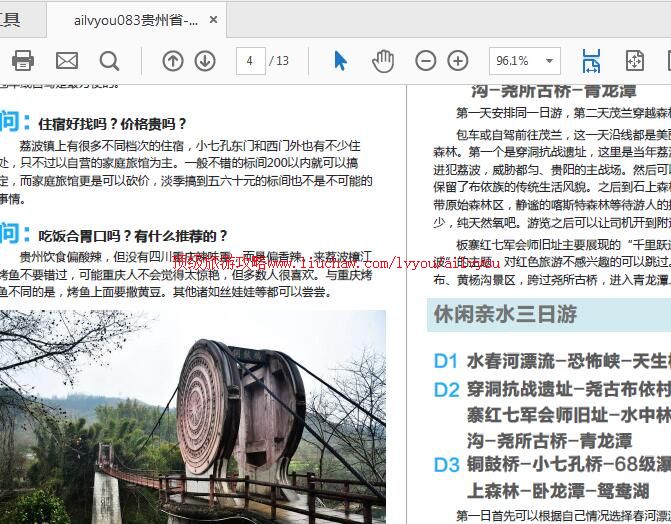Open the 96.1% zoom level dropdown
The height and width of the screenshot is (524, 671).
524,61
